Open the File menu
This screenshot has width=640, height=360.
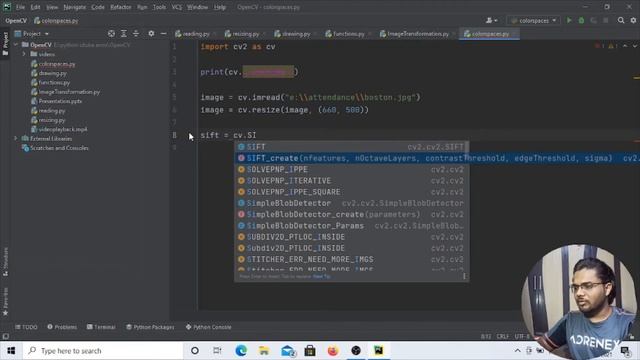click(x=20, y=7)
